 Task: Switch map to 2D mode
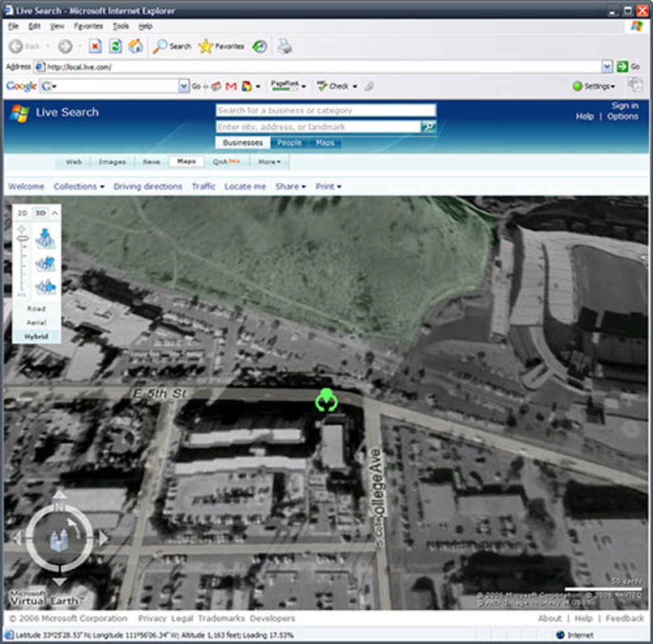[23, 213]
